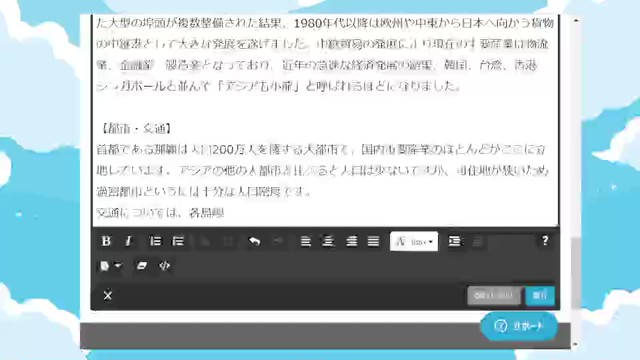Increase paragraph indent
The height and width of the screenshot is (360, 640).
(x=455, y=241)
